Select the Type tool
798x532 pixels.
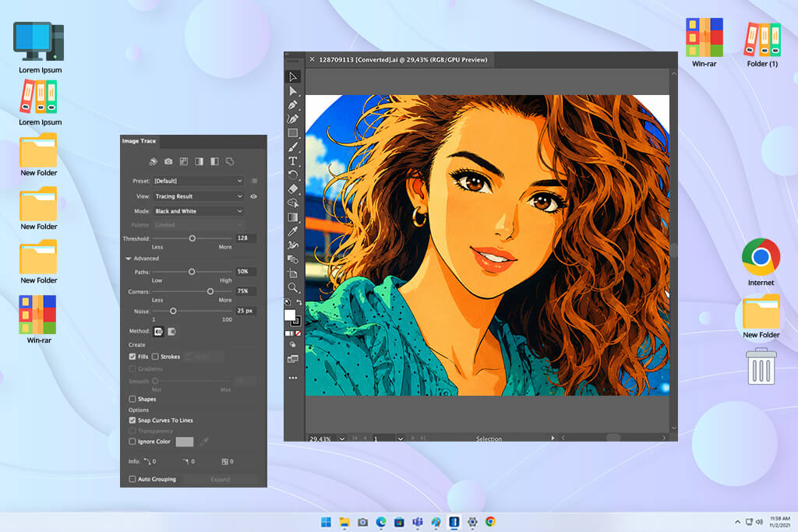click(293, 161)
